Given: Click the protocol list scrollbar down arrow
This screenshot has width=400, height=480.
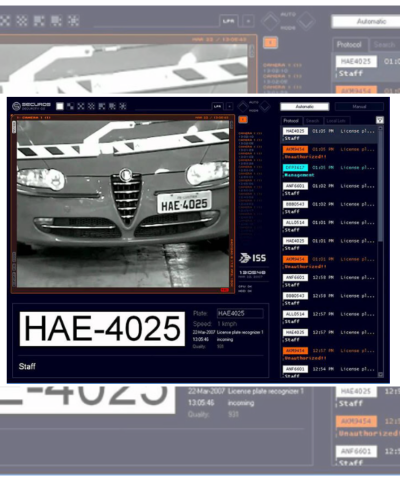Looking at the screenshot, I should pos(380,375).
